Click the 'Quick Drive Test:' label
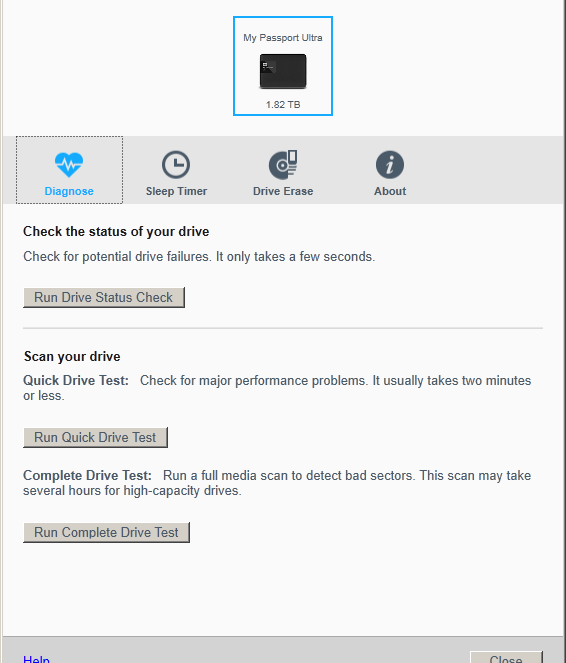566x663 pixels. click(x=76, y=380)
